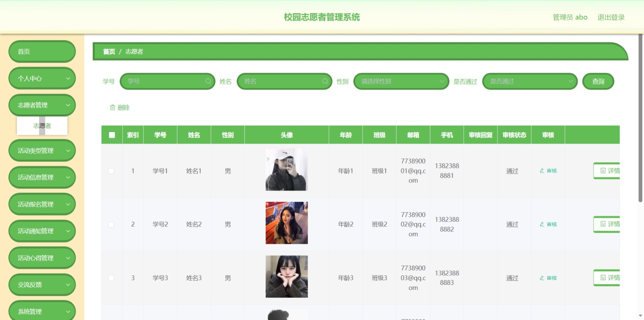Expand the 活动类型管理 menu
Image resolution: width=644 pixels, height=320 pixels.
[x=42, y=151]
